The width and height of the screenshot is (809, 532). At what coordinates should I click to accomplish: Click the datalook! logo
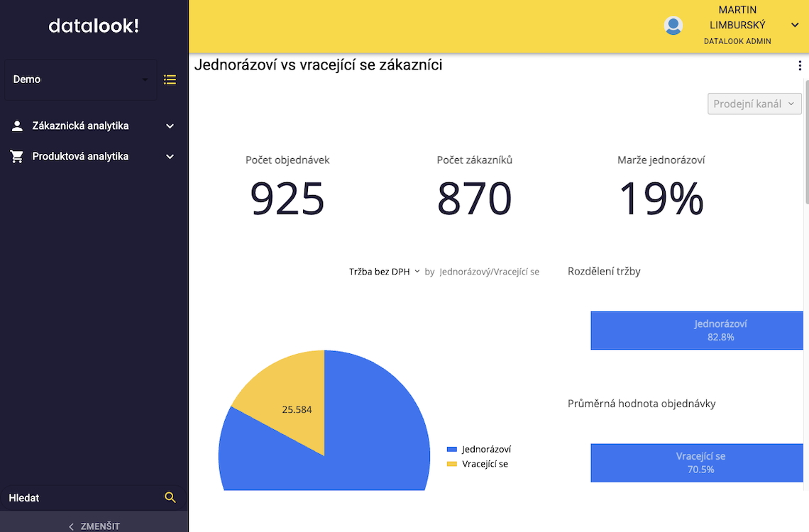94,26
